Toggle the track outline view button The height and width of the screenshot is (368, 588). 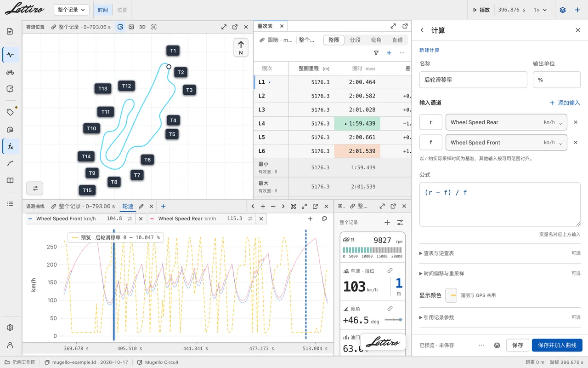click(x=120, y=27)
